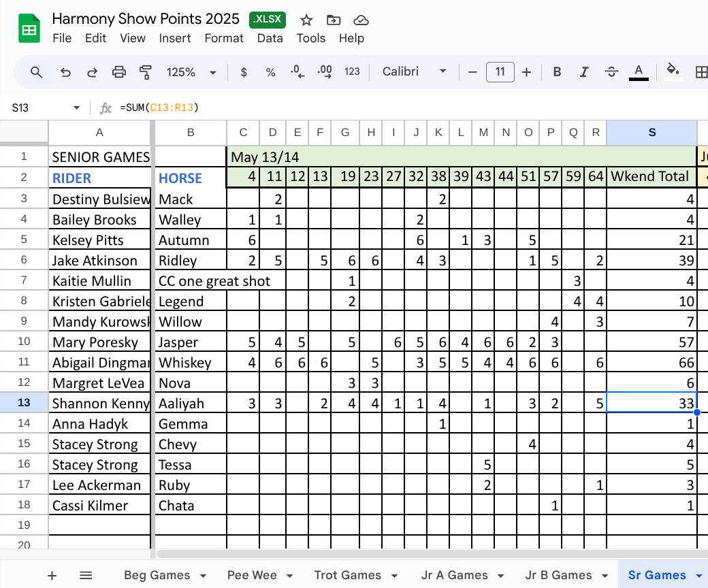This screenshot has height=588, width=708.
Task: Toggle italic text style
Action: 583,72
